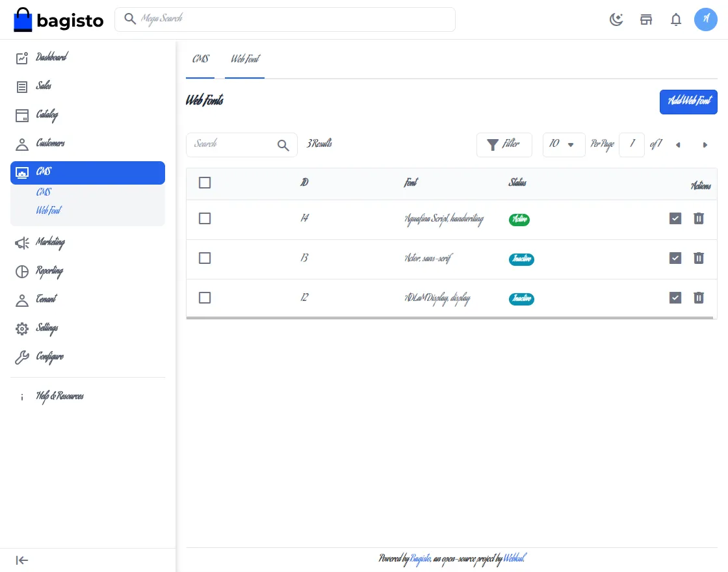Collapse the sidebar menu
The image size is (728, 572).
click(22, 560)
